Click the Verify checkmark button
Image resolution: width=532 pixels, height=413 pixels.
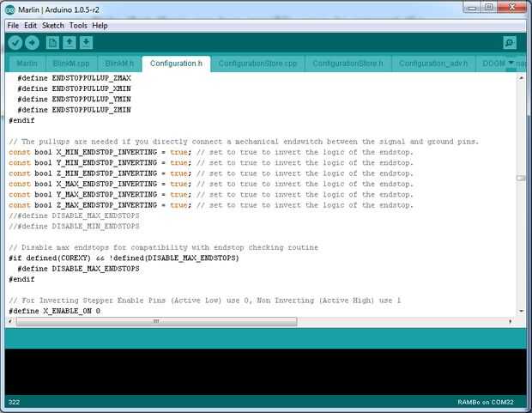(x=15, y=43)
